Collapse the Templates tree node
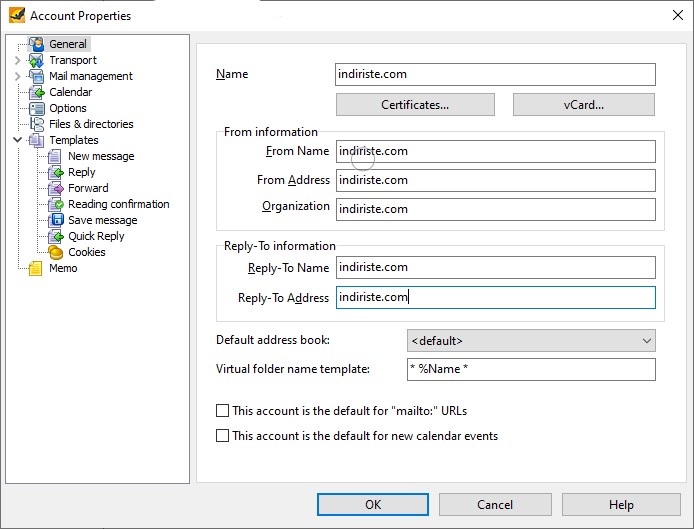Screen dimensions: 694x529 coord(17,140)
